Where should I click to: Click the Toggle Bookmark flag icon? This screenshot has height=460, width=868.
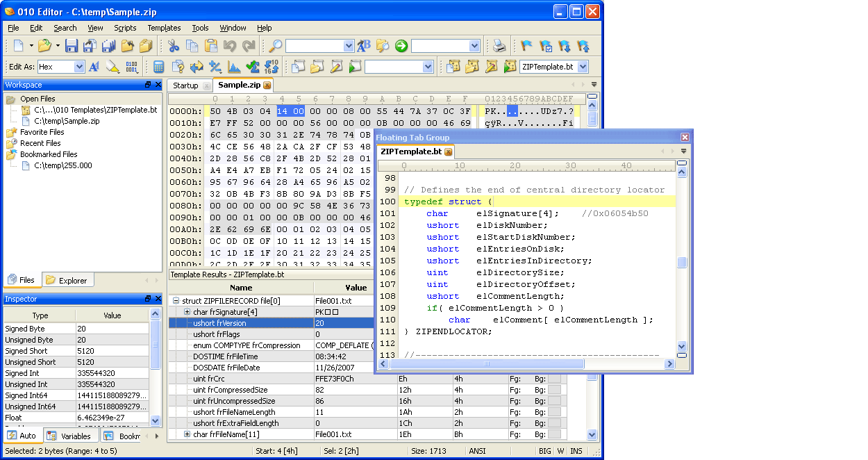527,46
